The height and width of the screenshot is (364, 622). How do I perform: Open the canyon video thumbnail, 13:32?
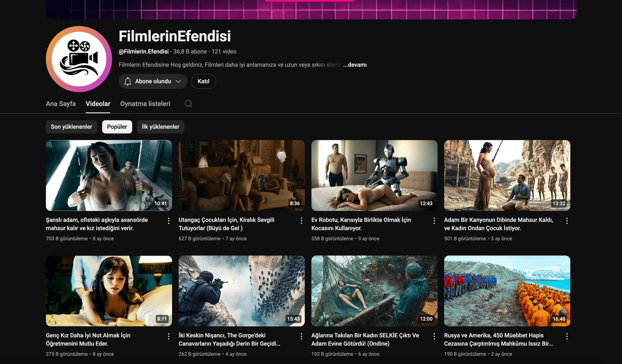(507, 176)
